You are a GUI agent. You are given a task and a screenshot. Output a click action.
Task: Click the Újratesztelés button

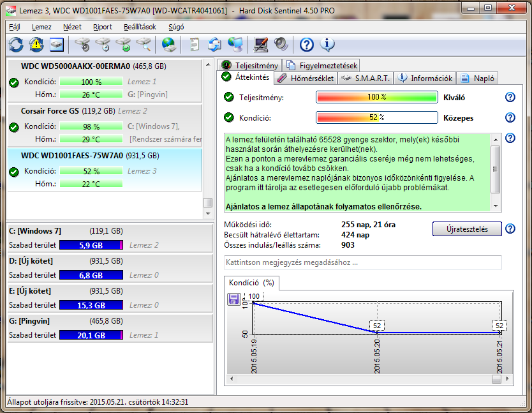coord(467,229)
